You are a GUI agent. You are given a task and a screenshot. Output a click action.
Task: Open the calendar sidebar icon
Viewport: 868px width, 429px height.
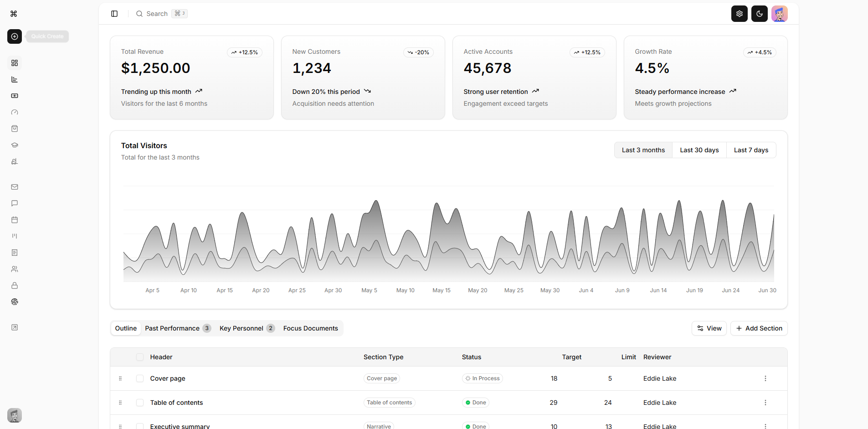tap(15, 220)
